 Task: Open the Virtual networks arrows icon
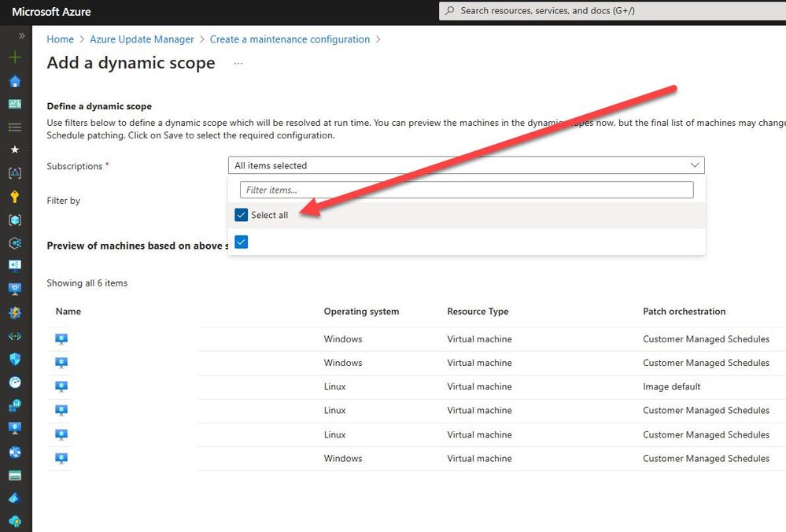tap(15, 336)
